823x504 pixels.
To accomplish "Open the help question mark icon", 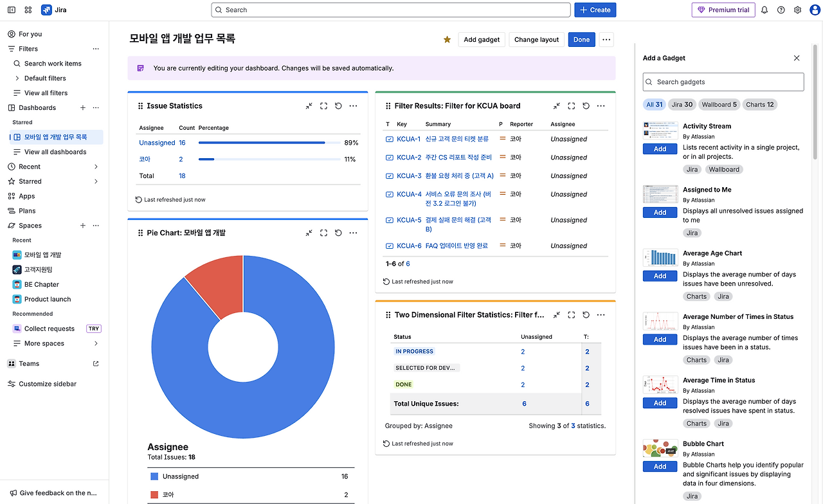I will pos(781,10).
